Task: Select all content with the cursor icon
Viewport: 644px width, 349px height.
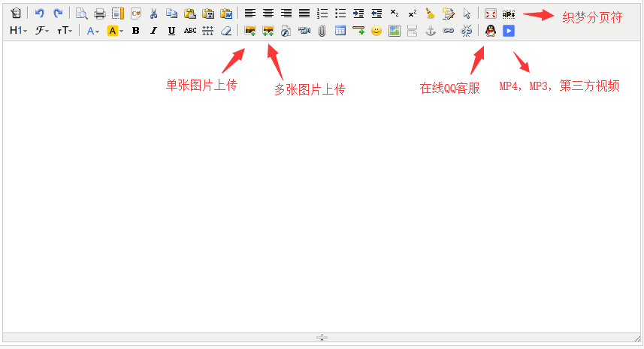Action: coord(467,14)
